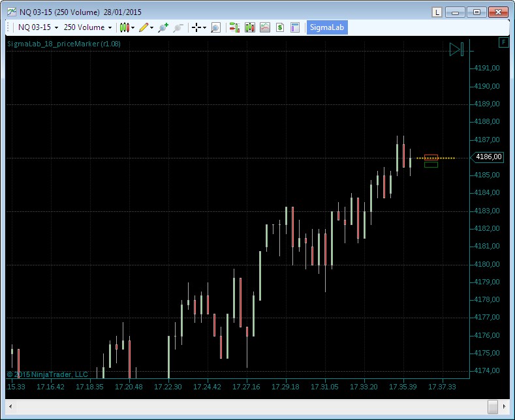The height and width of the screenshot is (420, 515).
Task: Click the 4180,00 price axis label
Action: tap(487, 264)
